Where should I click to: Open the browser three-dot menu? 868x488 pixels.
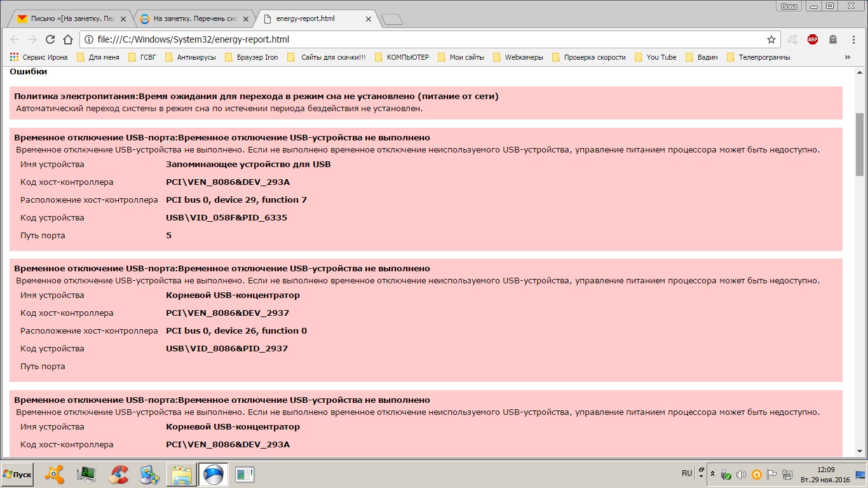point(853,39)
